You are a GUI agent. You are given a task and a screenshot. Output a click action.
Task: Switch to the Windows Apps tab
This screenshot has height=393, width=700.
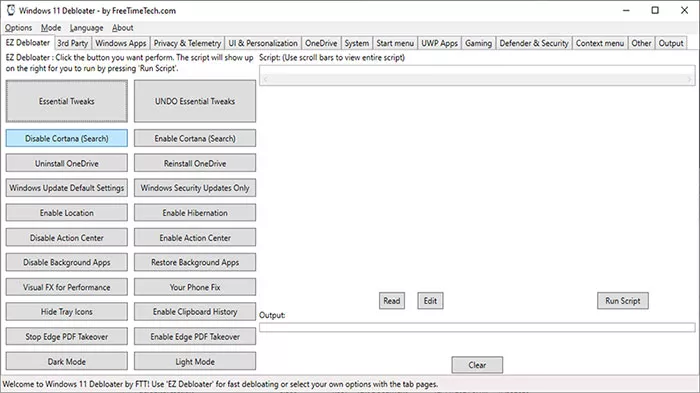point(121,43)
